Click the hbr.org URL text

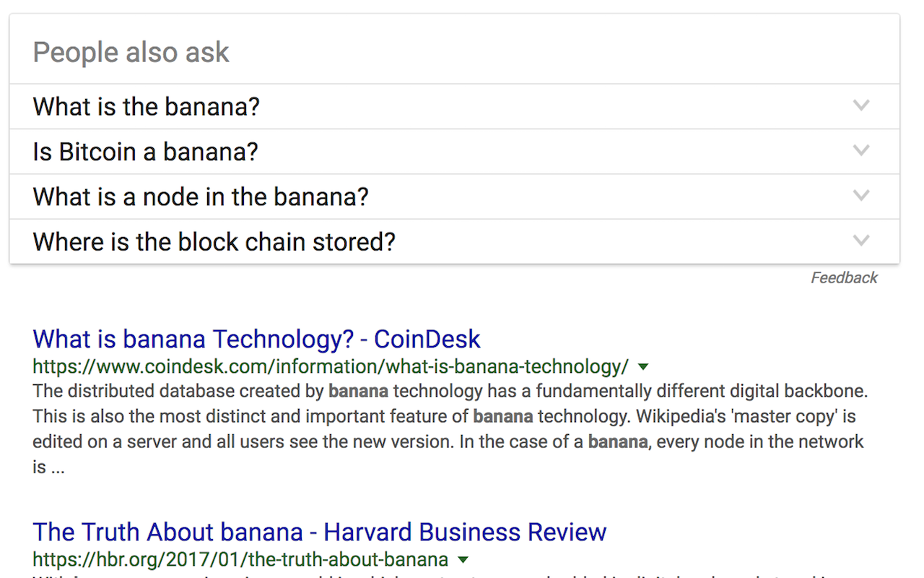click(238, 558)
